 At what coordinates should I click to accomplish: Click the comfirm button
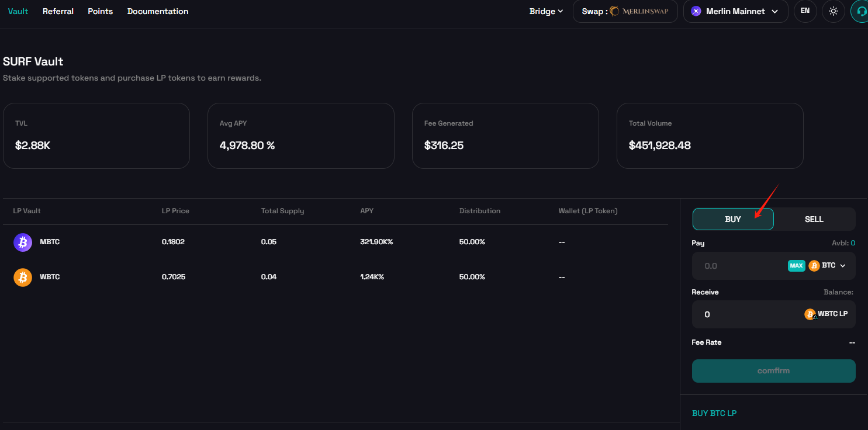773,371
